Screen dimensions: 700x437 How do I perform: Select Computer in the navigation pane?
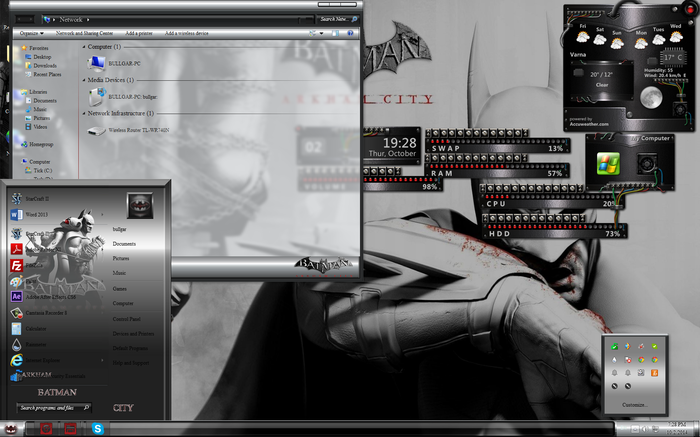click(x=39, y=162)
